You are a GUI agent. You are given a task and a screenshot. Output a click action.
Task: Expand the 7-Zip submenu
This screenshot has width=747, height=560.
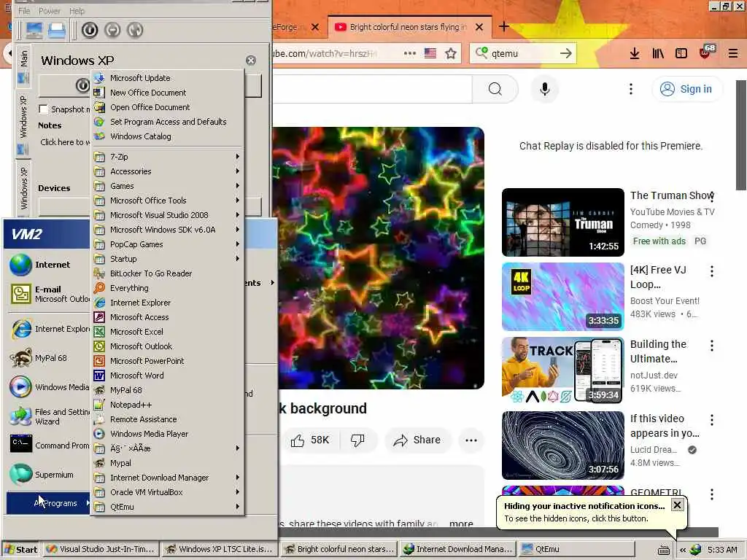167,157
